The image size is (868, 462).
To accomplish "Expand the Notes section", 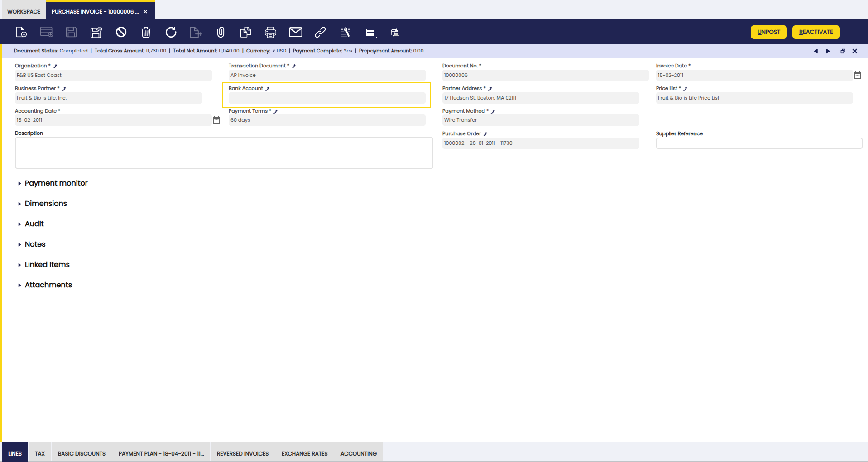I will [32, 244].
